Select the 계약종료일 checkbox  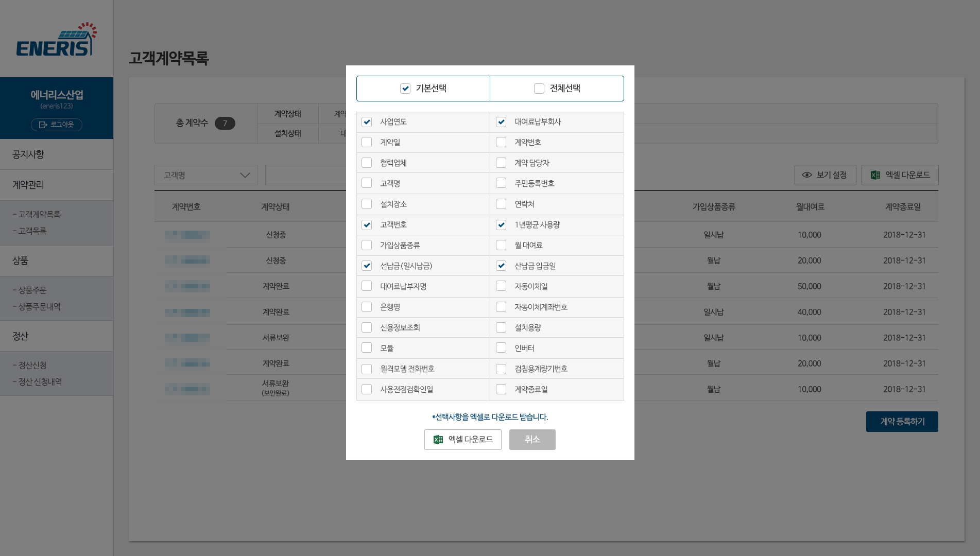click(x=501, y=389)
